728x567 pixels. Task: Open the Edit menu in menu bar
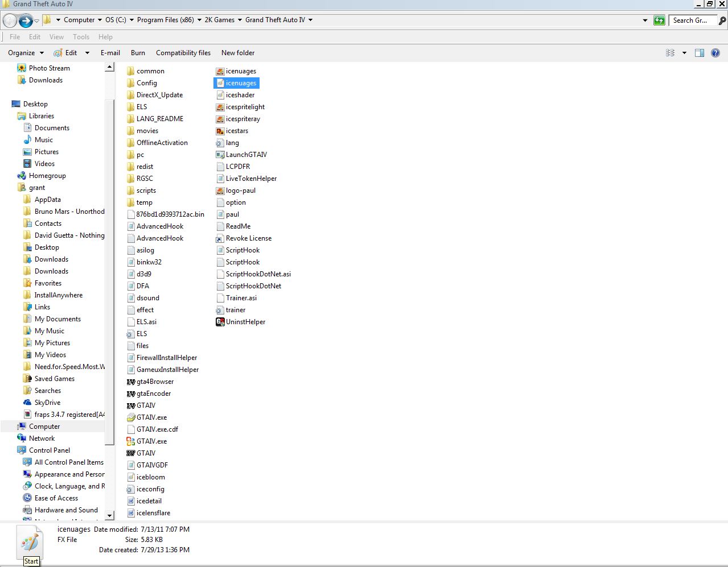pyautogui.click(x=35, y=37)
